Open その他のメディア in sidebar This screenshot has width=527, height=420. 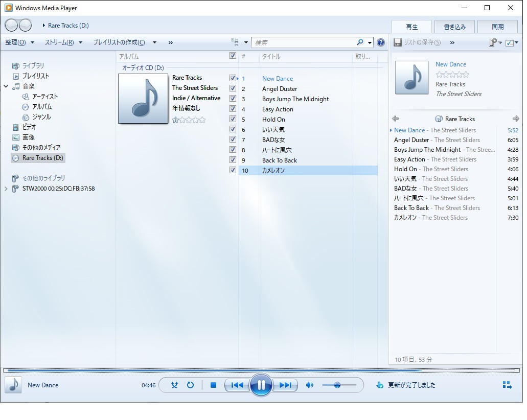[x=41, y=148]
